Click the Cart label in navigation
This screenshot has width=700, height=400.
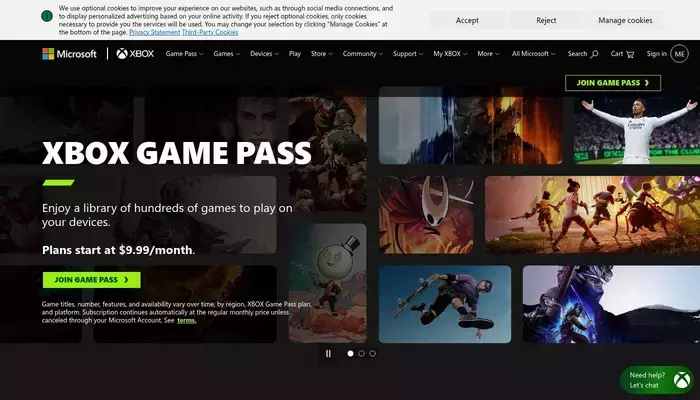(x=617, y=54)
